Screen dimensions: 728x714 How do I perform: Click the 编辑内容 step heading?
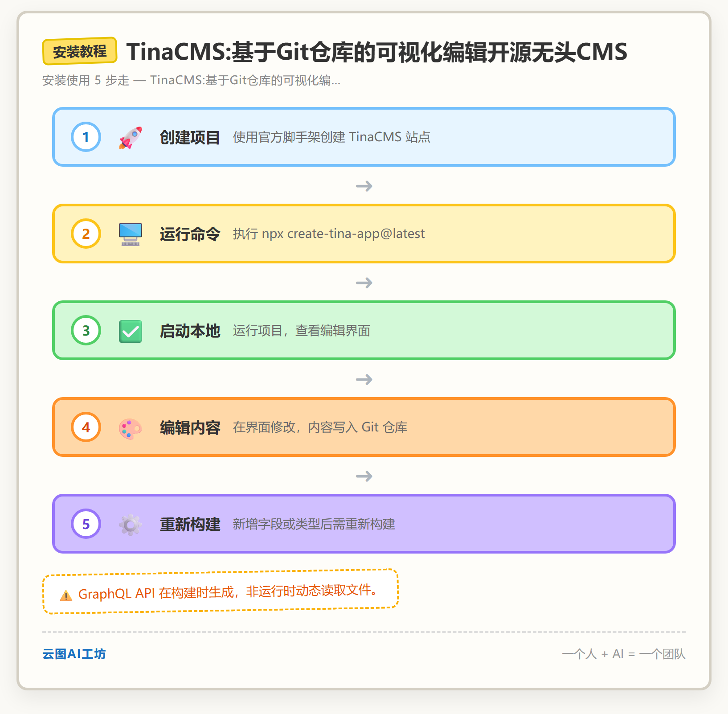point(190,427)
